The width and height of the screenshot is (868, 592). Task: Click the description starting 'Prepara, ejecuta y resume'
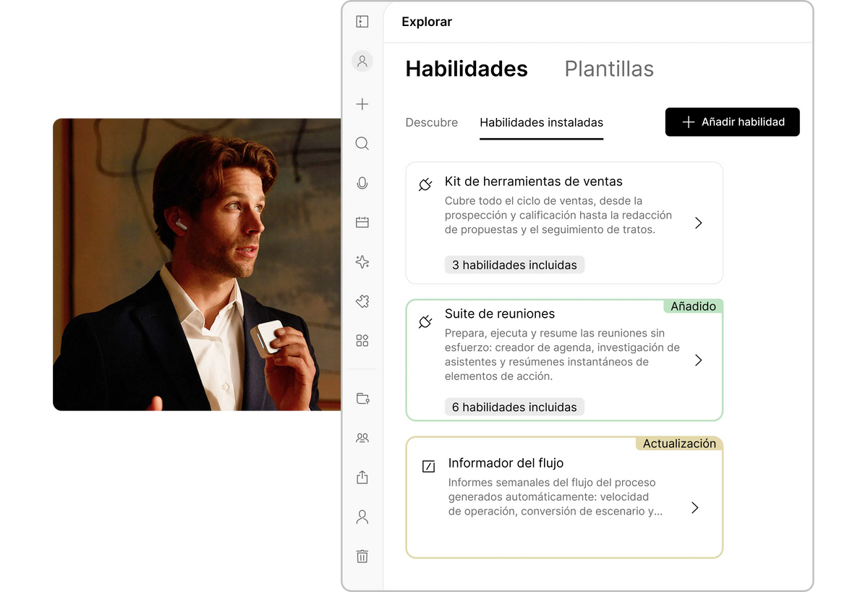tap(562, 355)
